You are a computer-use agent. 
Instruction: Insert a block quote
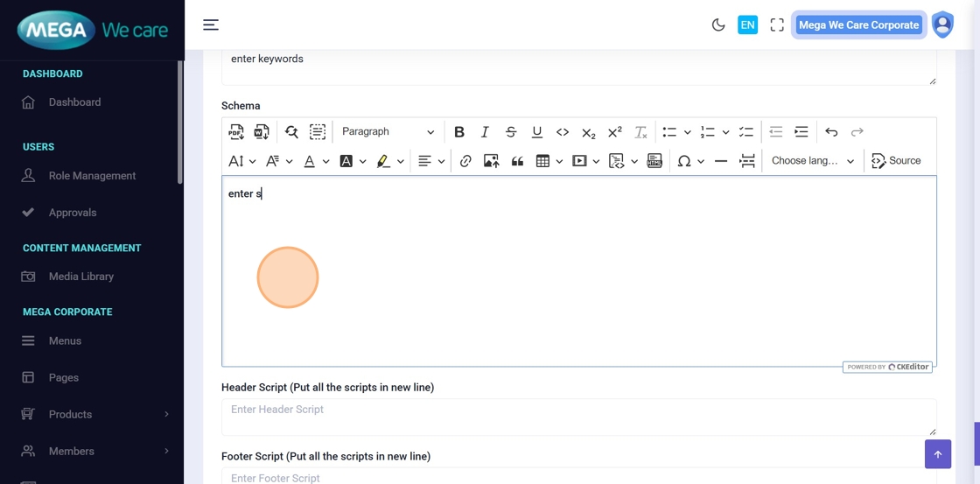[517, 161]
